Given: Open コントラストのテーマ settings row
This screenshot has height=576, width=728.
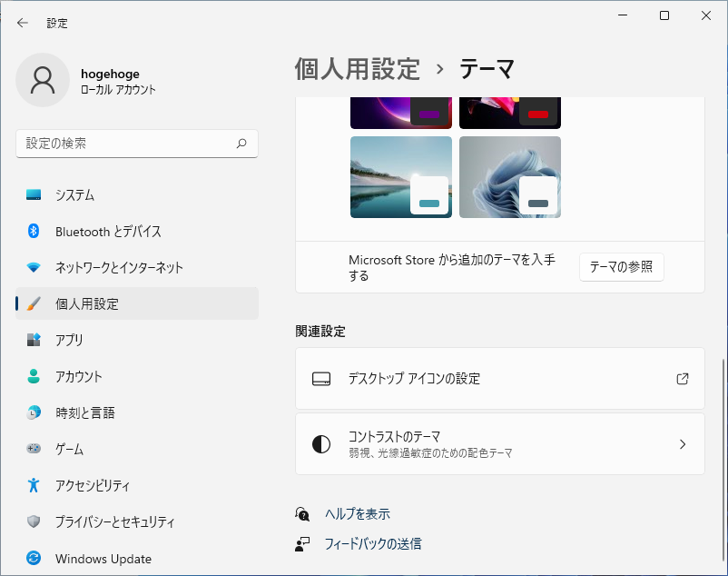Looking at the screenshot, I should point(500,444).
